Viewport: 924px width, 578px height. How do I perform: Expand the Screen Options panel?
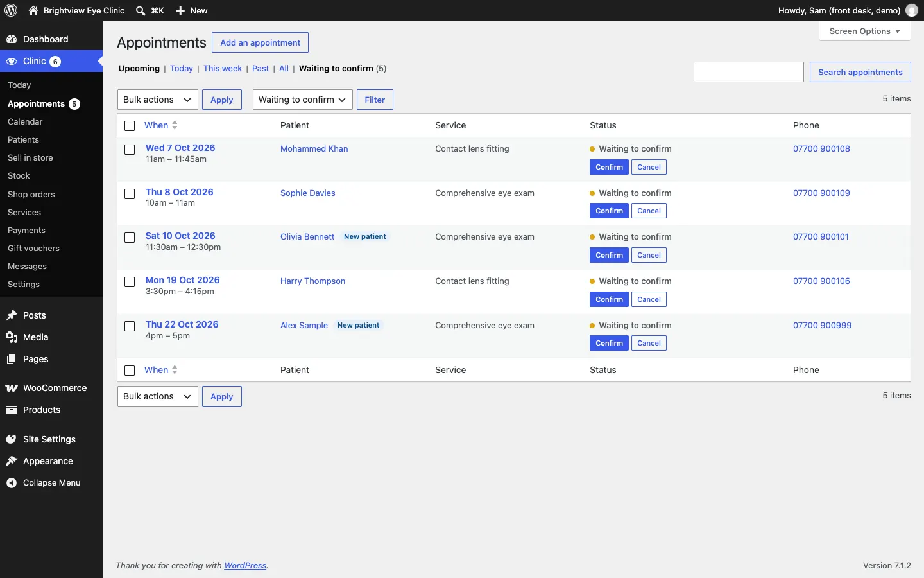click(x=865, y=31)
